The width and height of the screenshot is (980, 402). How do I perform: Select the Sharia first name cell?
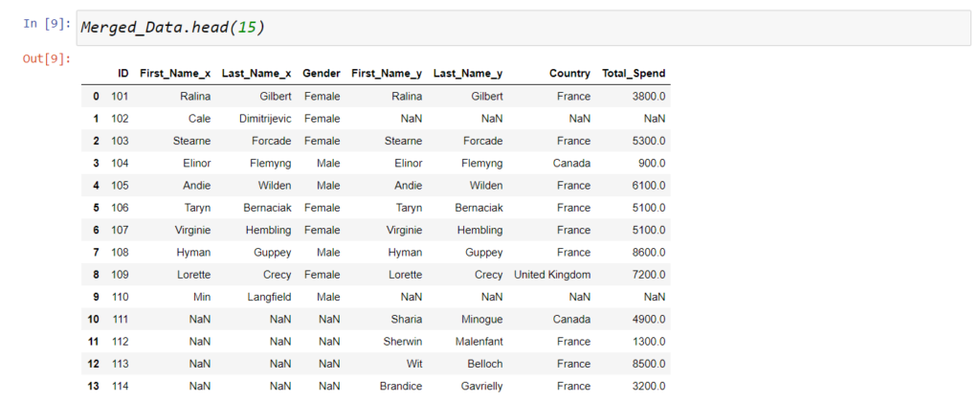(x=406, y=320)
